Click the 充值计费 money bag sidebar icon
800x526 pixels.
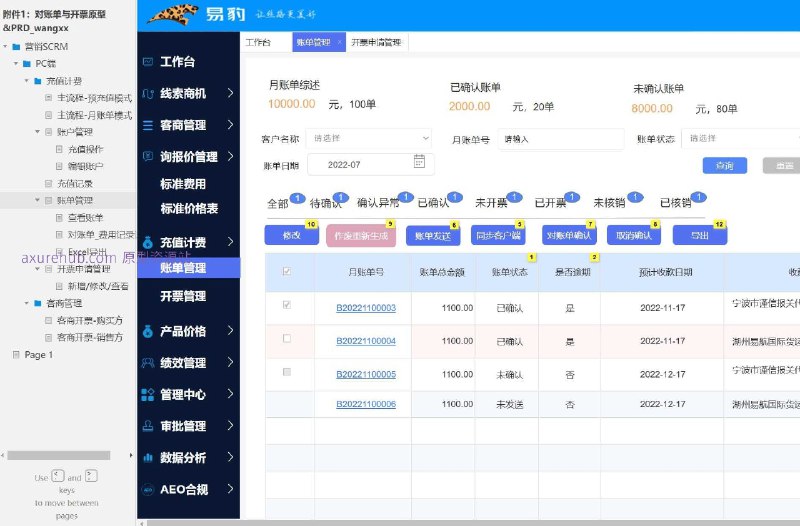click(148, 242)
